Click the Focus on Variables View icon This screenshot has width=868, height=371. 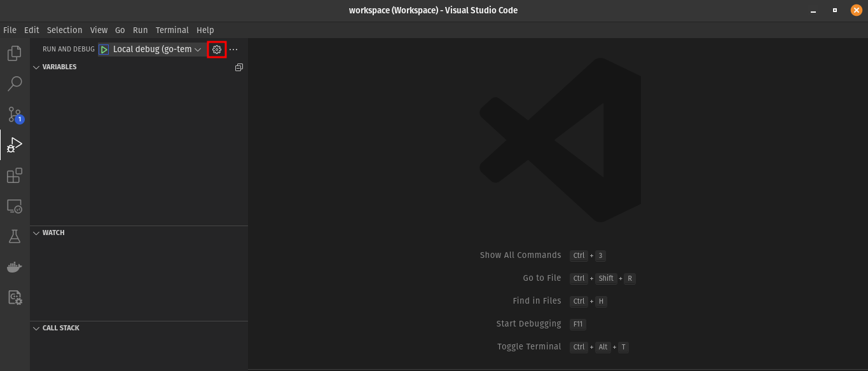click(238, 67)
